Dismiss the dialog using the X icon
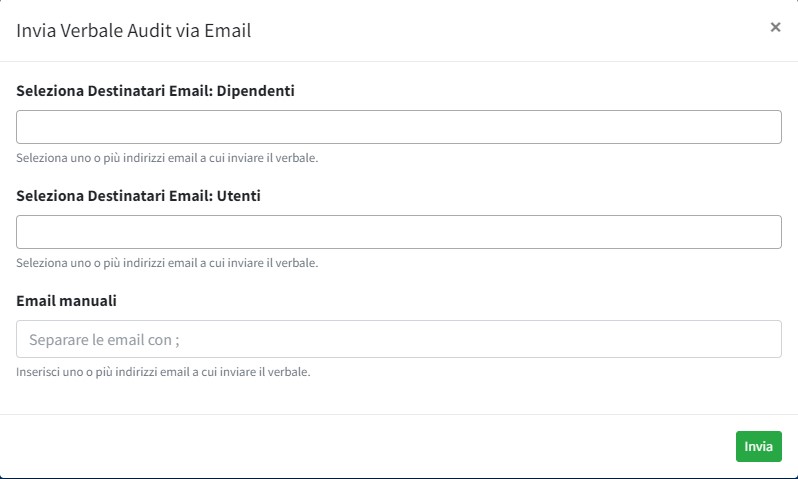 click(775, 28)
